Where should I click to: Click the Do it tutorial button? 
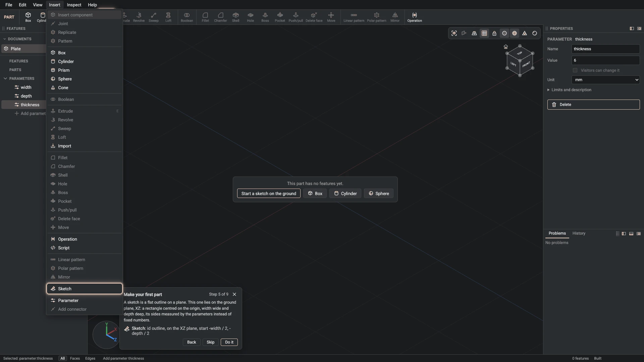click(229, 342)
